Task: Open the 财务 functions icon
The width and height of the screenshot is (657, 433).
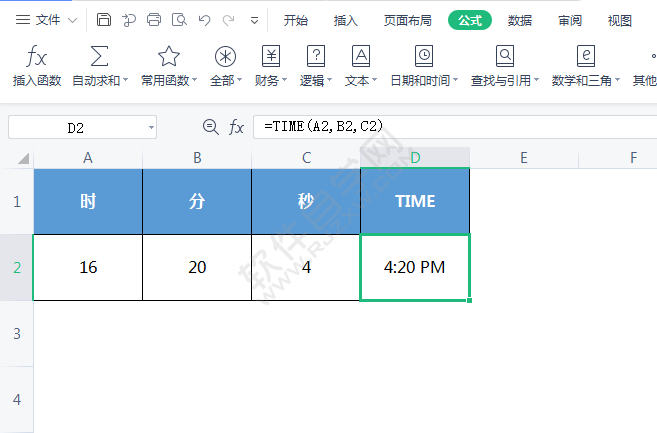Action: pyautogui.click(x=271, y=56)
